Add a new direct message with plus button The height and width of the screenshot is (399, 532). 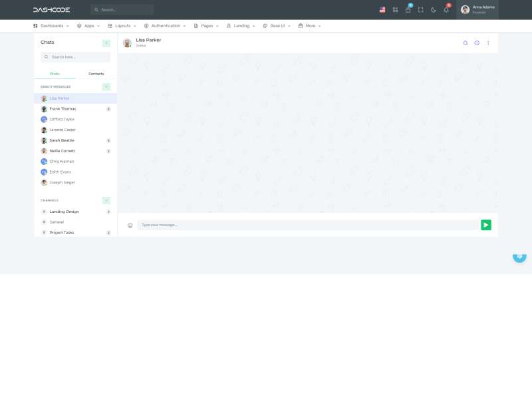(x=106, y=86)
